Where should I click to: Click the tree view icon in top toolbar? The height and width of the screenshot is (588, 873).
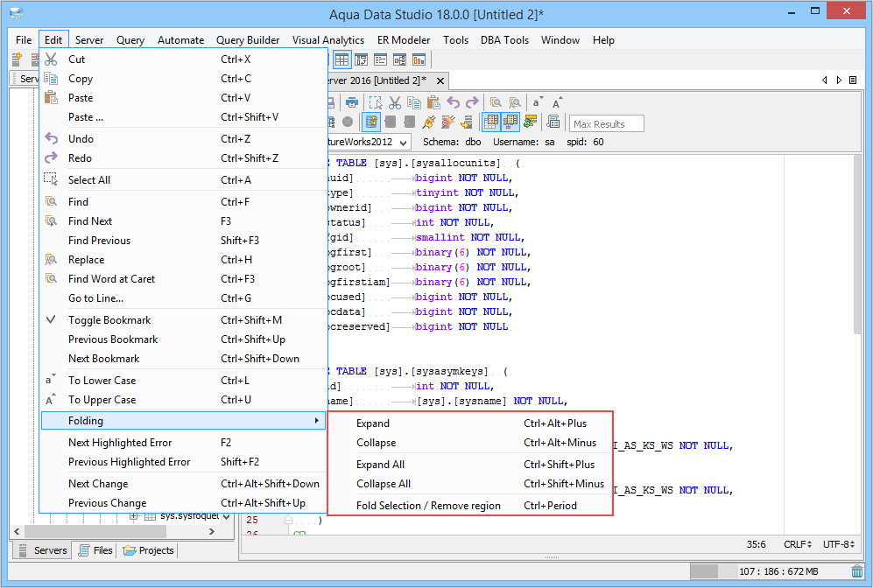click(400, 59)
